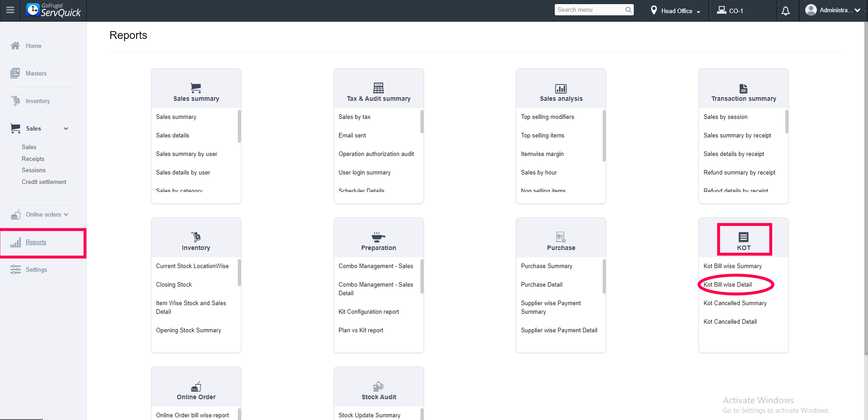The height and width of the screenshot is (420, 868).
Task: Open Settings in the sidebar
Action: pos(36,269)
